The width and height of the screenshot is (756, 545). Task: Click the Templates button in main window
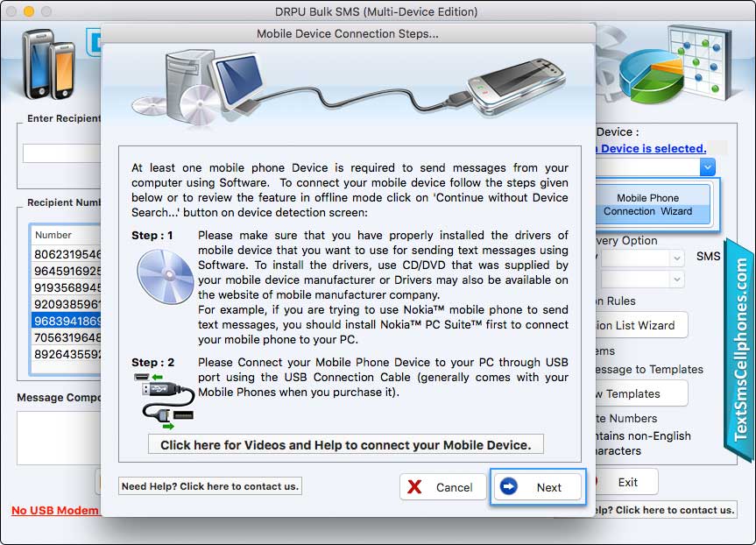[641, 393]
